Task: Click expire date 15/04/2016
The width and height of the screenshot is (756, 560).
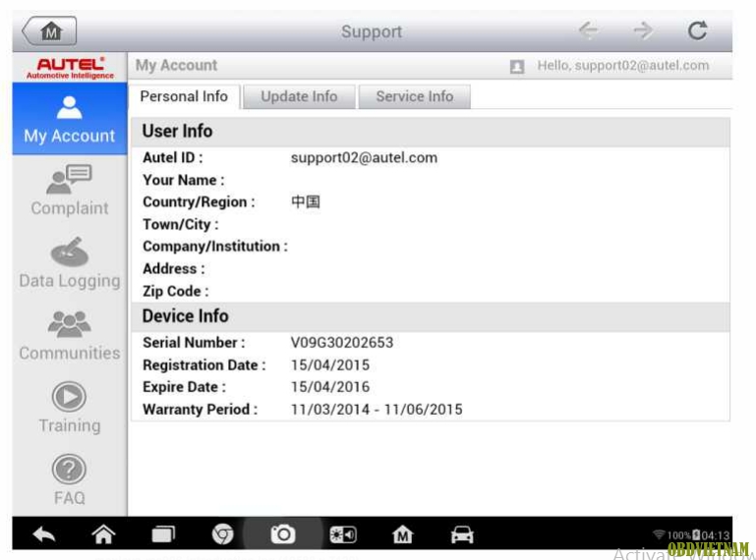Action: point(329,386)
